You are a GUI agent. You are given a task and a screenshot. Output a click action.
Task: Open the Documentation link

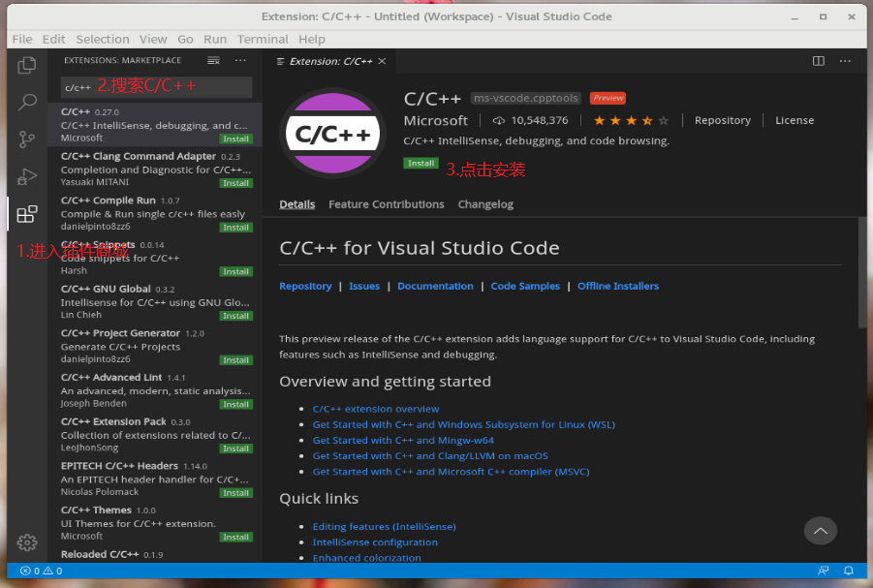(x=435, y=286)
